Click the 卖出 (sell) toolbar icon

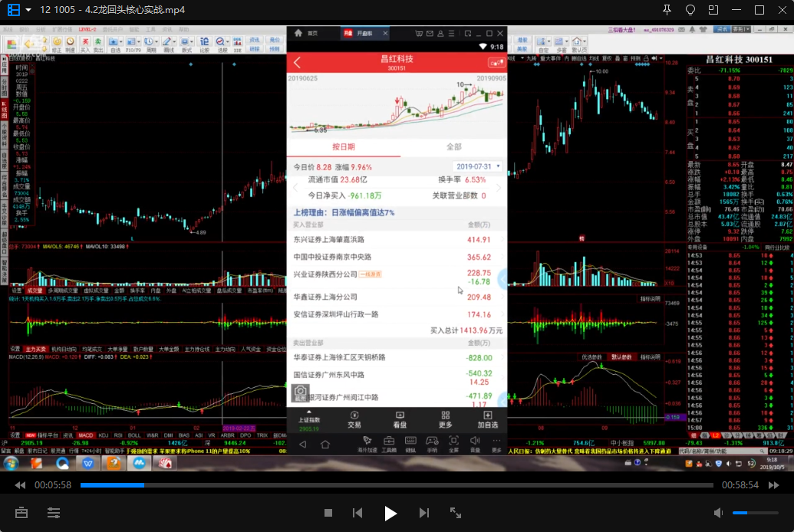[97, 44]
